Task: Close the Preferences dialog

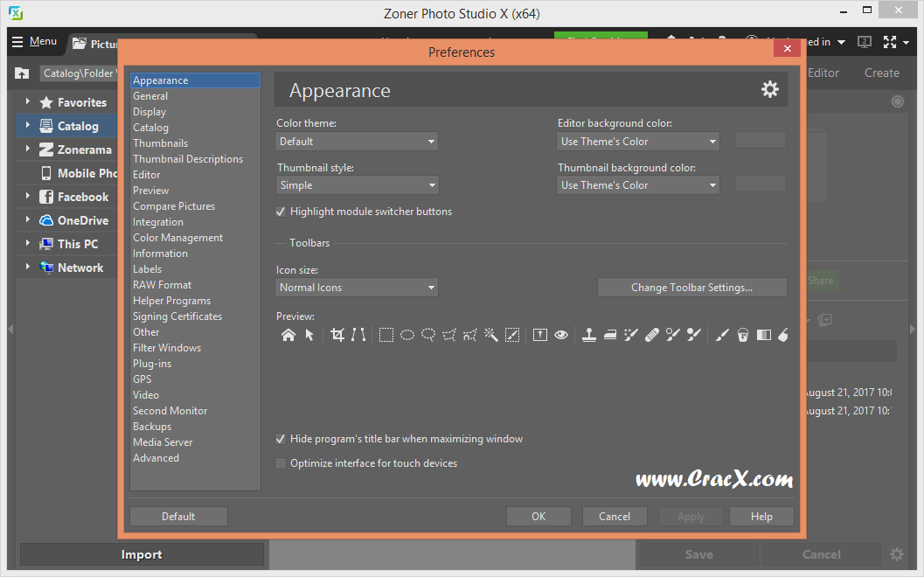Action: pyautogui.click(x=788, y=48)
